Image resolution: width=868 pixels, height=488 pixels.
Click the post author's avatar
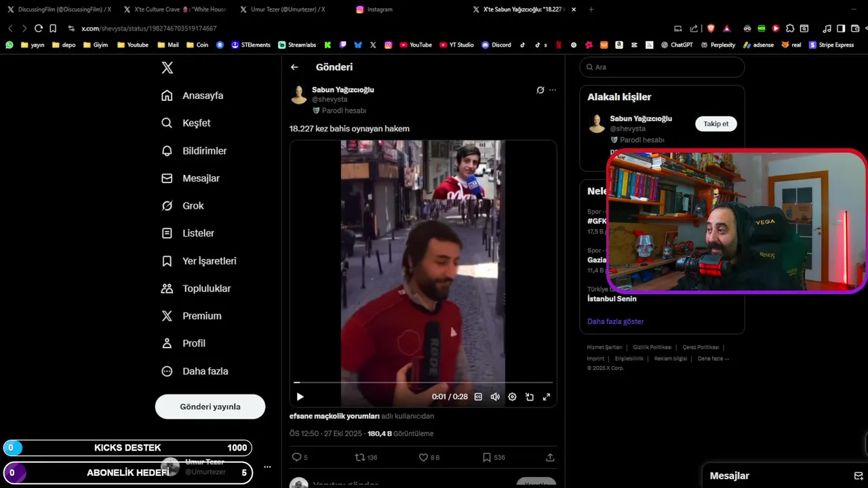[x=299, y=95]
